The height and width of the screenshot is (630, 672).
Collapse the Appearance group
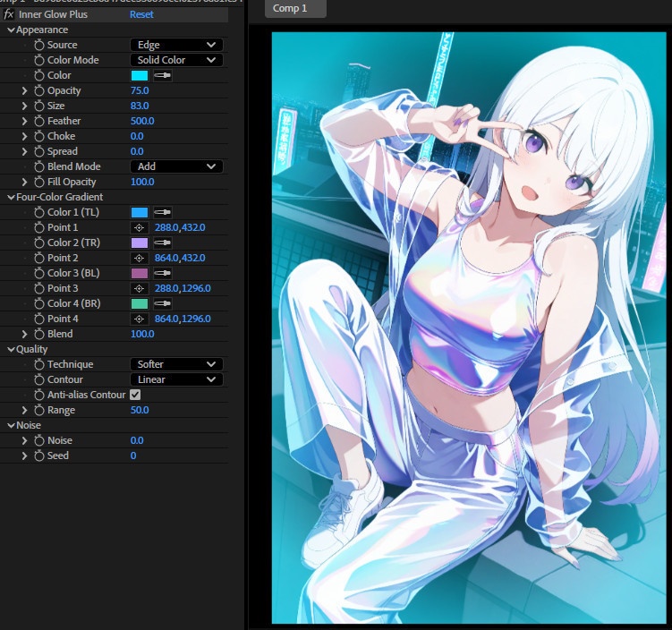[11, 30]
